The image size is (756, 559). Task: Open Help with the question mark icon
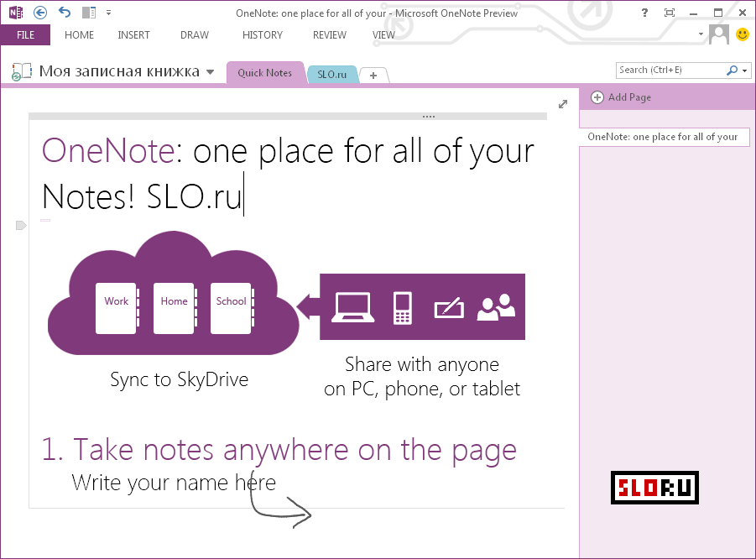click(x=644, y=13)
